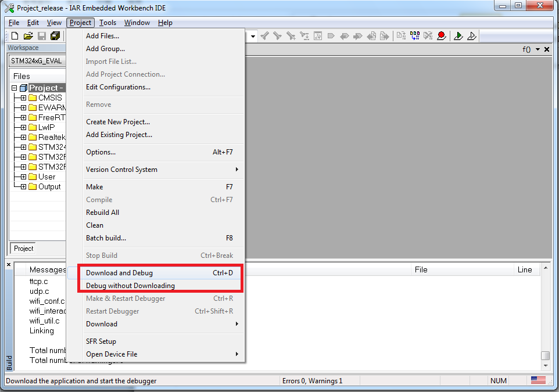Open the Tools menu
The width and height of the screenshot is (559, 392).
(x=107, y=23)
